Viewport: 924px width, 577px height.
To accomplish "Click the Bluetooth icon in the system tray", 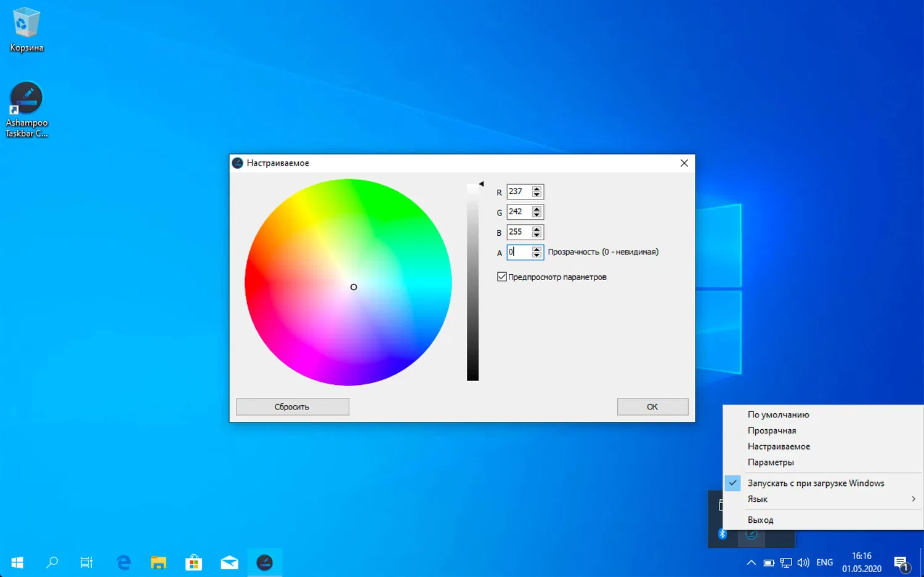I will [x=722, y=534].
